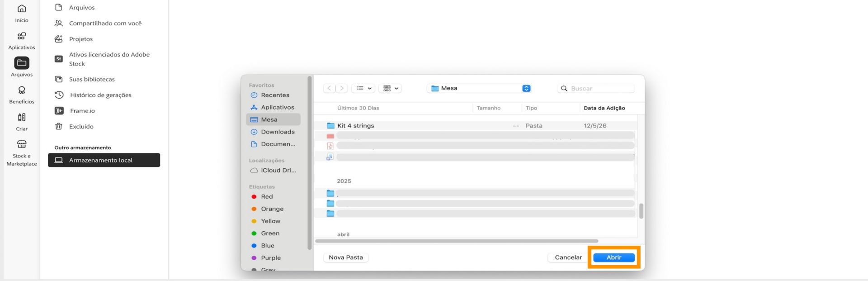Filter by Orange tag
868x281 pixels.
tap(267, 209)
